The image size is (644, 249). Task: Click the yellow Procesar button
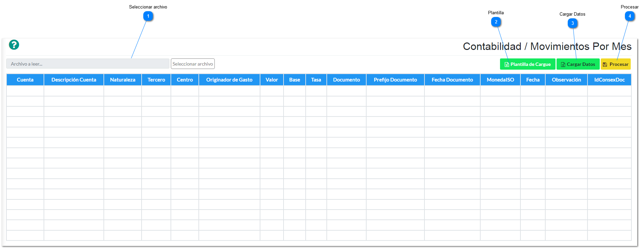(x=616, y=64)
